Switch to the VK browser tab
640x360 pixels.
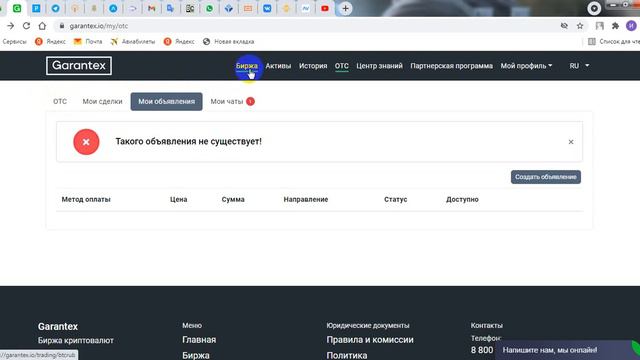267,8
